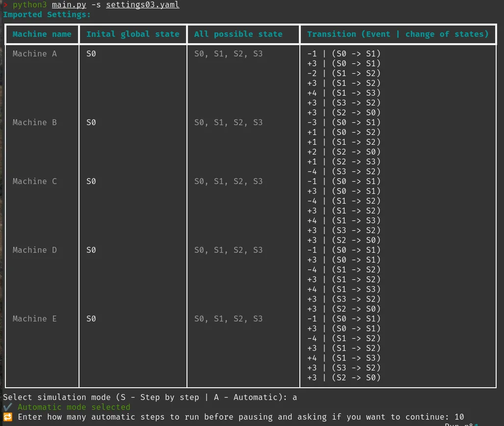Screen dimensions: 504x426
Task: Click the -3 | (S0 -> S1) transition
Action: pos(344,122)
